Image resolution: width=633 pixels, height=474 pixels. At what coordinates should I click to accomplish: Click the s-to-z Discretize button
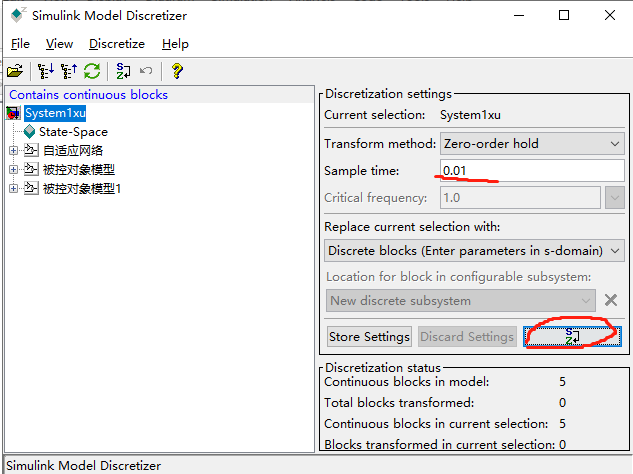point(572,336)
